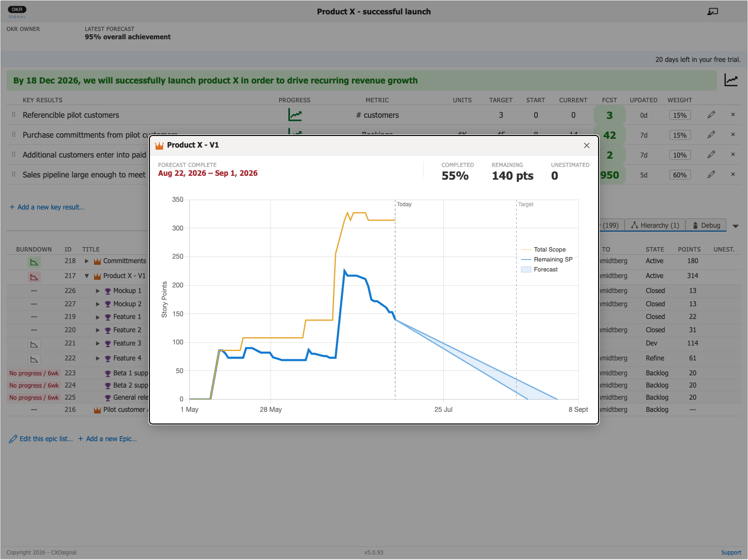Open the dropdown arrow beside Debug tab

point(735,226)
